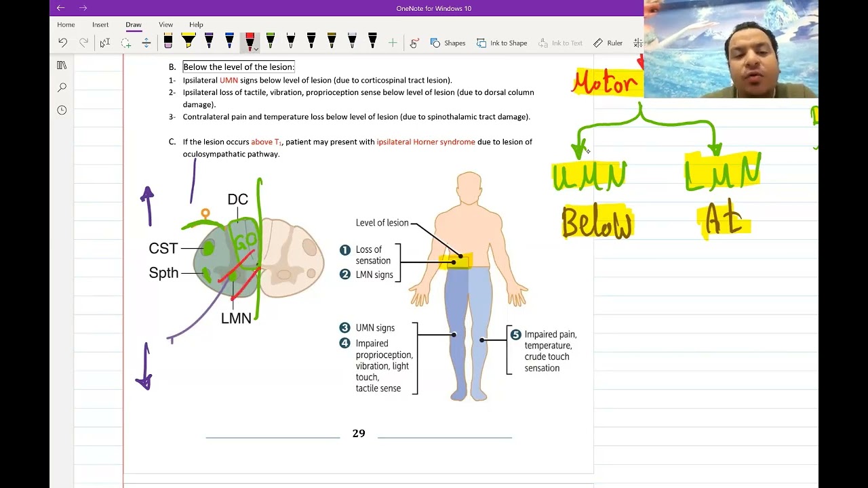
Task: Click the heading 'Below the level of the lesion:'
Action: (239, 66)
